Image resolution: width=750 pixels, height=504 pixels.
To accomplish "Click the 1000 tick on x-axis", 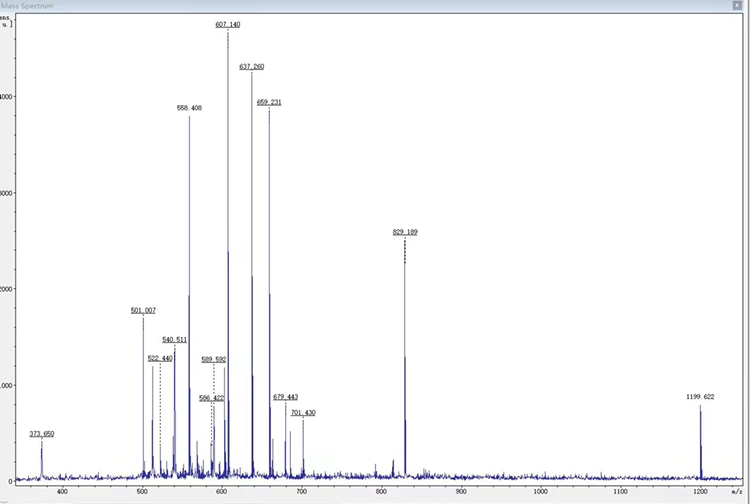I will pyautogui.click(x=541, y=492).
